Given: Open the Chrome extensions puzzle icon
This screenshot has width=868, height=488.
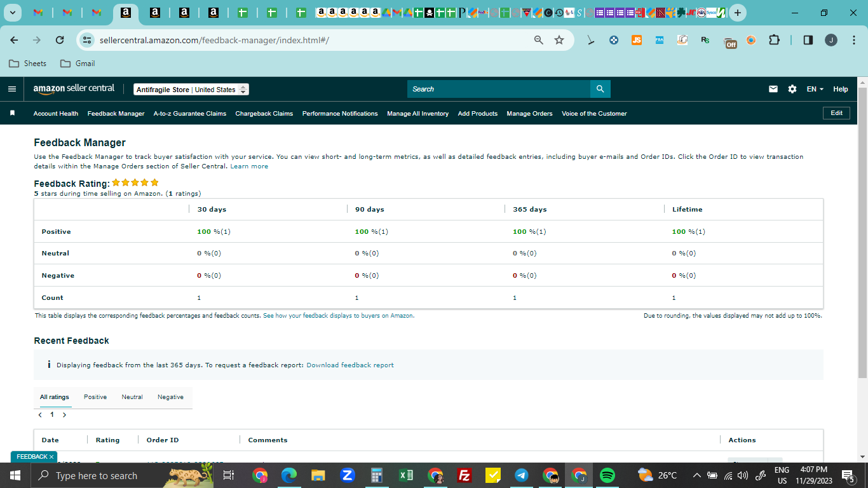Looking at the screenshot, I should [x=774, y=40].
